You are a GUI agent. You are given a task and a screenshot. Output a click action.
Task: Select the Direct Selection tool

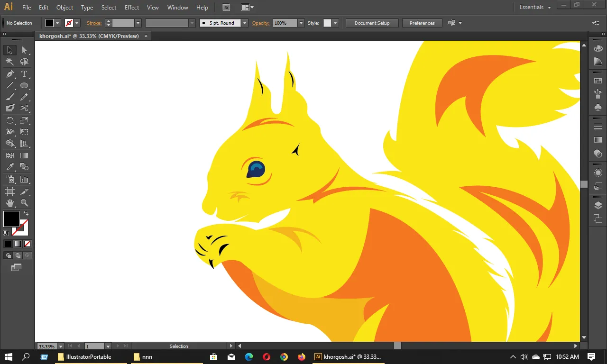click(24, 50)
